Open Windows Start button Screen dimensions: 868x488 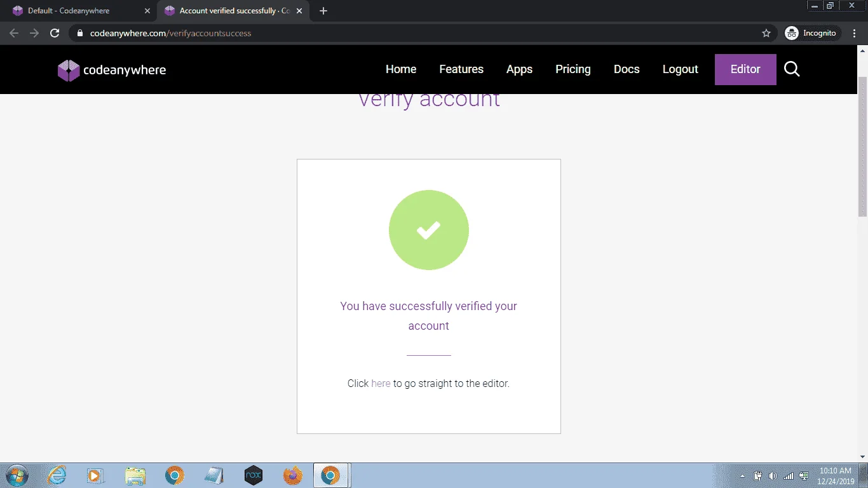(17, 475)
